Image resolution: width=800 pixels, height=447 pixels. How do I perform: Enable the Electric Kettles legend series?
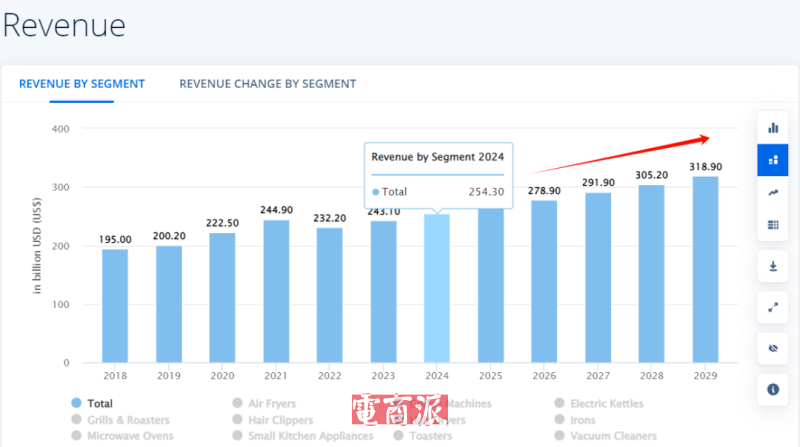coord(606,404)
